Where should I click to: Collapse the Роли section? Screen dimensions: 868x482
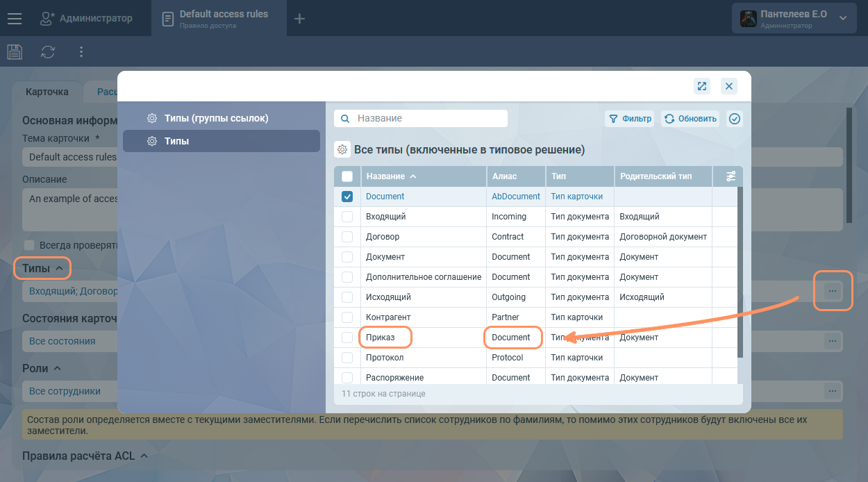point(58,368)
